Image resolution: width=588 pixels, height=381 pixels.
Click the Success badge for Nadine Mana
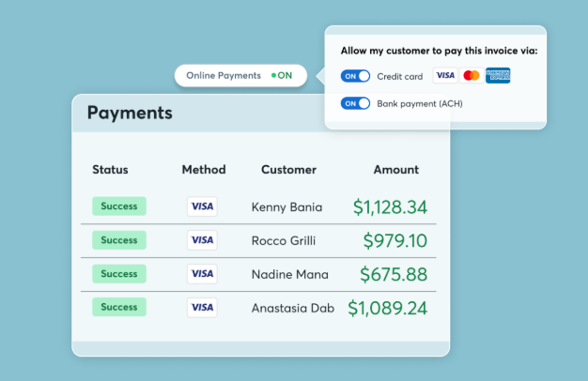[119, 274]
